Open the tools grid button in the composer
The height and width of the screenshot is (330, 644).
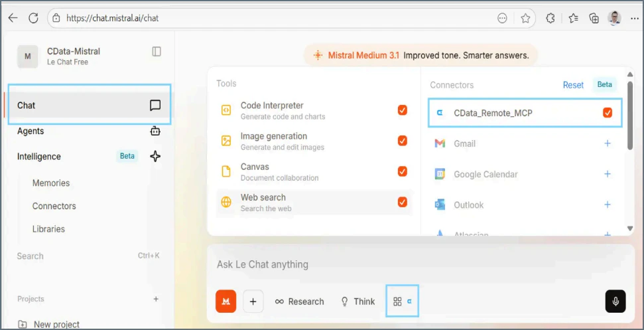tap(402, 301)
